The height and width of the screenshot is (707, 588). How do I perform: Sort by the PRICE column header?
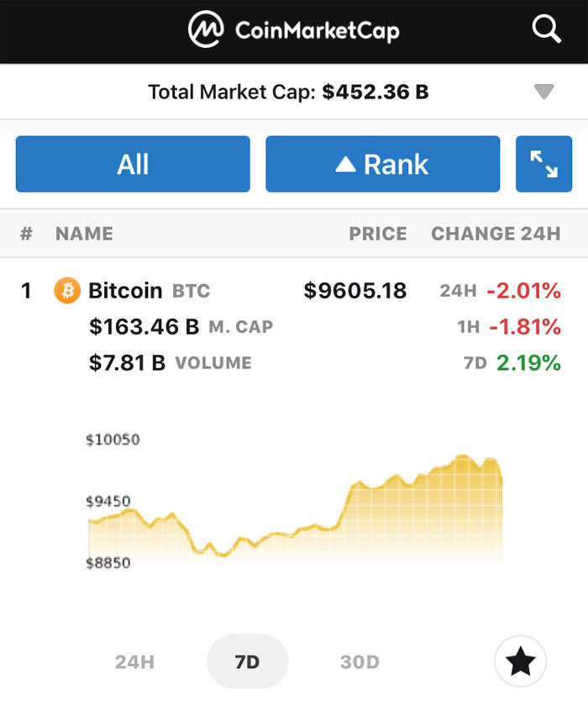pyautogui.click(x=378, y=234)
